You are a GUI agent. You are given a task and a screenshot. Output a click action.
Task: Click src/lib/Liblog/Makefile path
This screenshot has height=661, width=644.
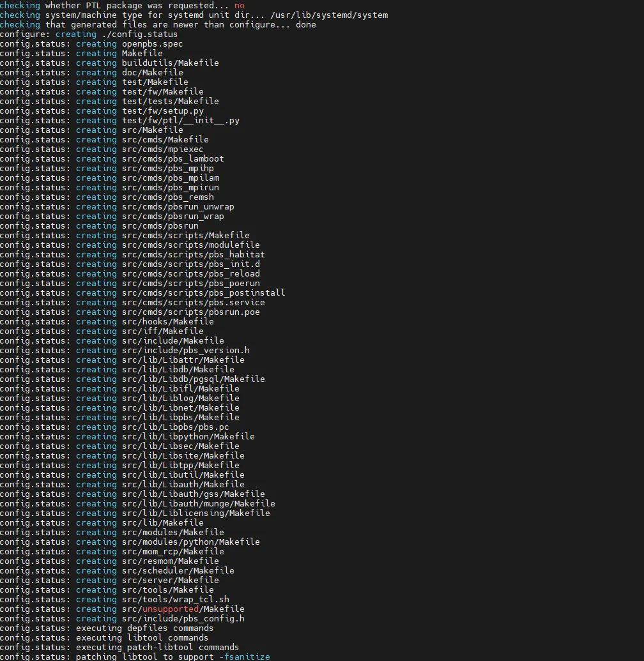pos(181,399)
